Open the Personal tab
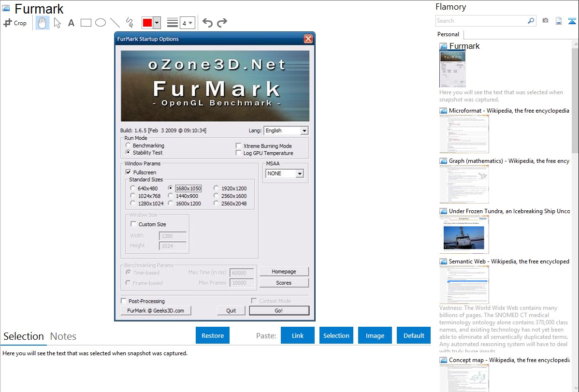This screenshot has width=579, height=392. (x=448, y=34)
